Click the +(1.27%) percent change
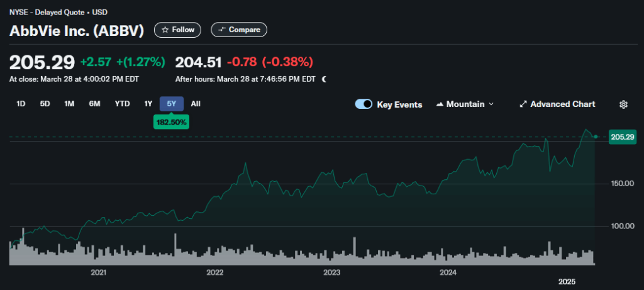The image size is (644, 290). [x=141, y=62]
